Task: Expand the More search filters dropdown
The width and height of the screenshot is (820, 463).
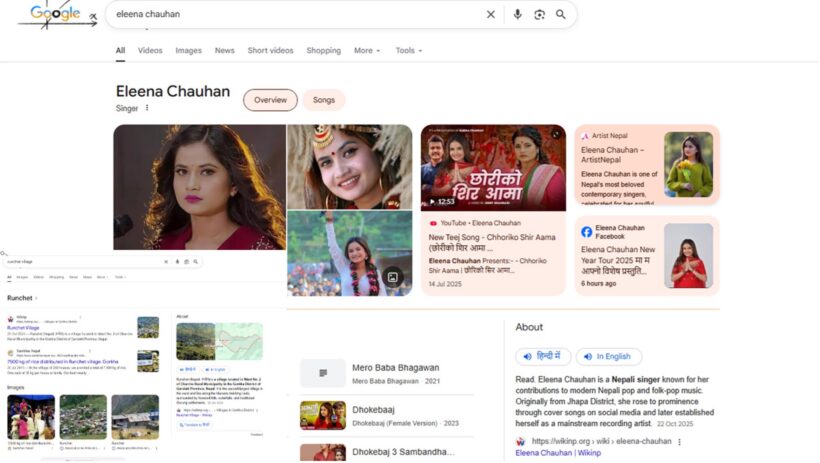Action: [x=366, y=50]
